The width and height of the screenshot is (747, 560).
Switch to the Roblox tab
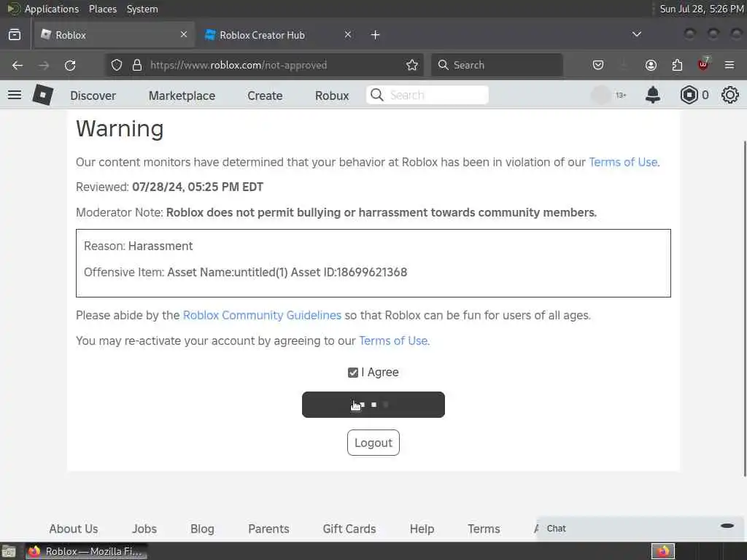click(113, 35)
